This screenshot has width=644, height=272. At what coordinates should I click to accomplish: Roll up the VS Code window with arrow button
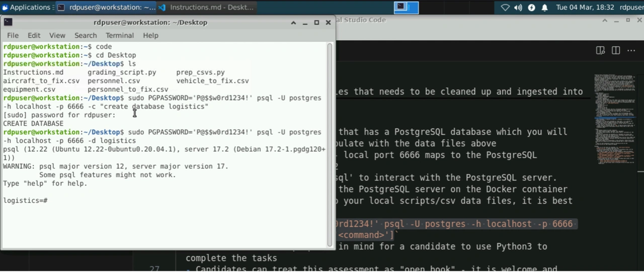coord(605,20)
